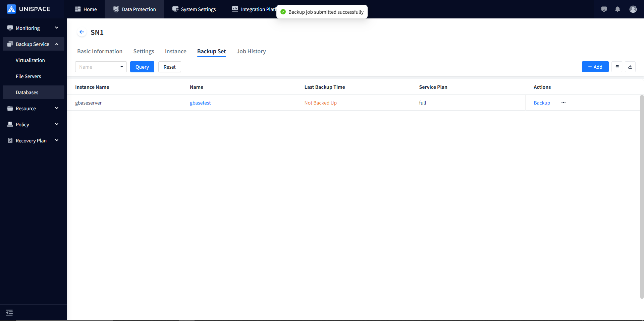
Task: Open the Name filter dropdown
Action: (101, 67)
